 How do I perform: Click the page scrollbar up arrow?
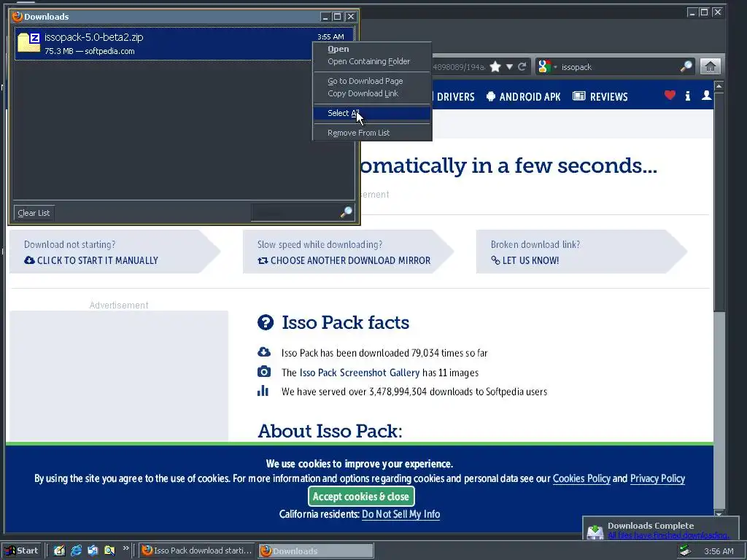(719, 87)
